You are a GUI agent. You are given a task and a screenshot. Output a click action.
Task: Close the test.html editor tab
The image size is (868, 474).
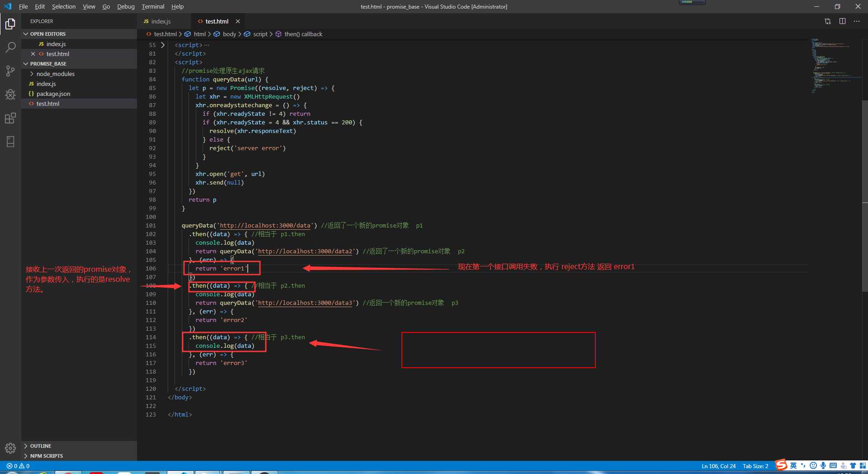(238, 21)
